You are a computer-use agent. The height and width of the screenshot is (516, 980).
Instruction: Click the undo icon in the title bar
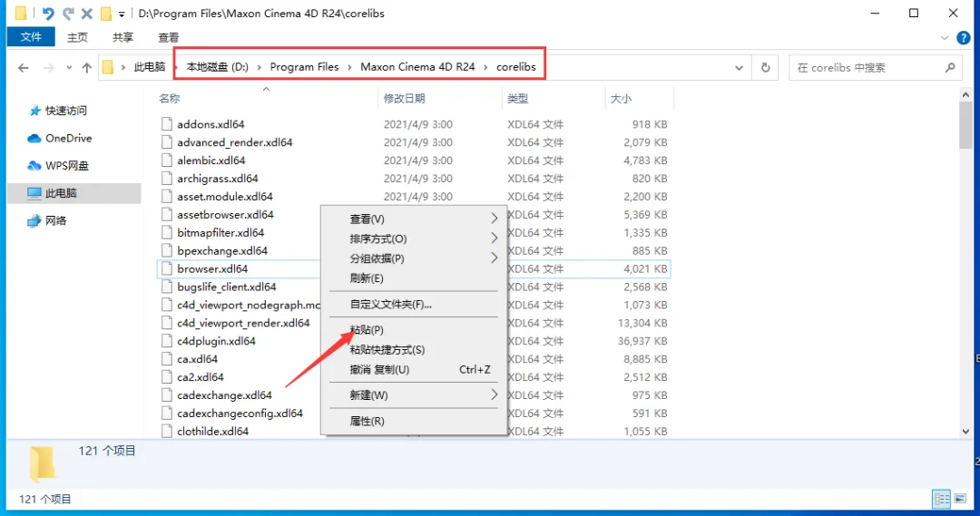(48, 13)
